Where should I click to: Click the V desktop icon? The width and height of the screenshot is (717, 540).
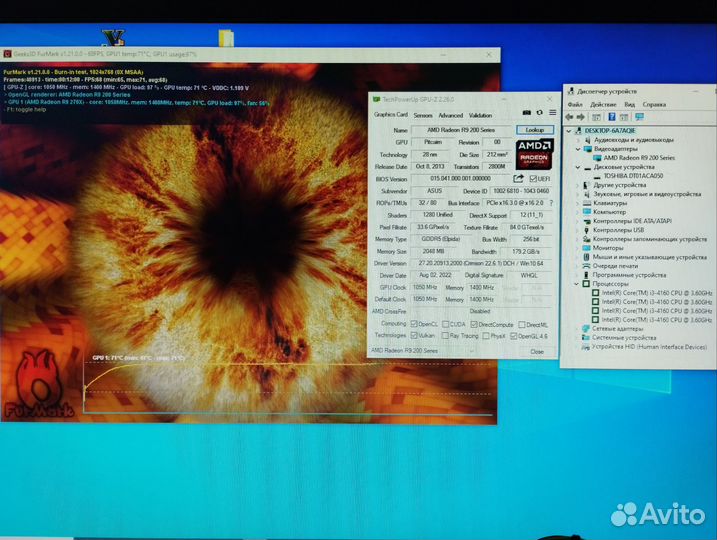tap(113, 37)
